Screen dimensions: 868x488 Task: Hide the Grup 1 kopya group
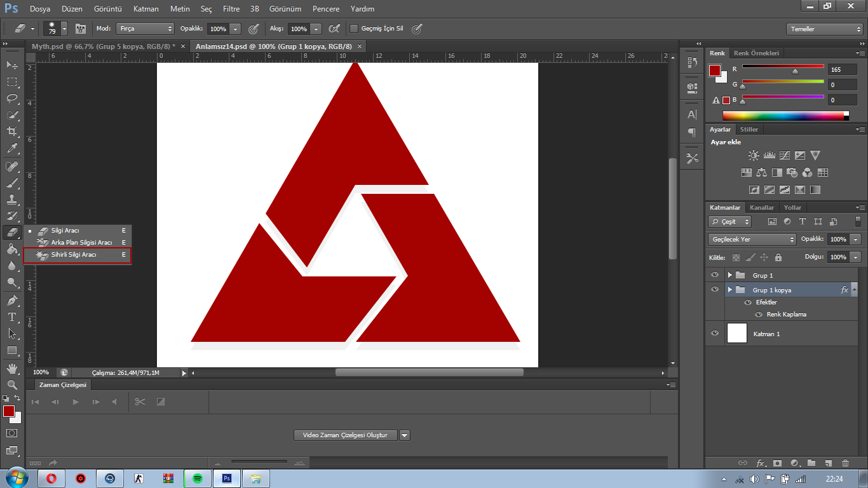click(x=715, y=290)
